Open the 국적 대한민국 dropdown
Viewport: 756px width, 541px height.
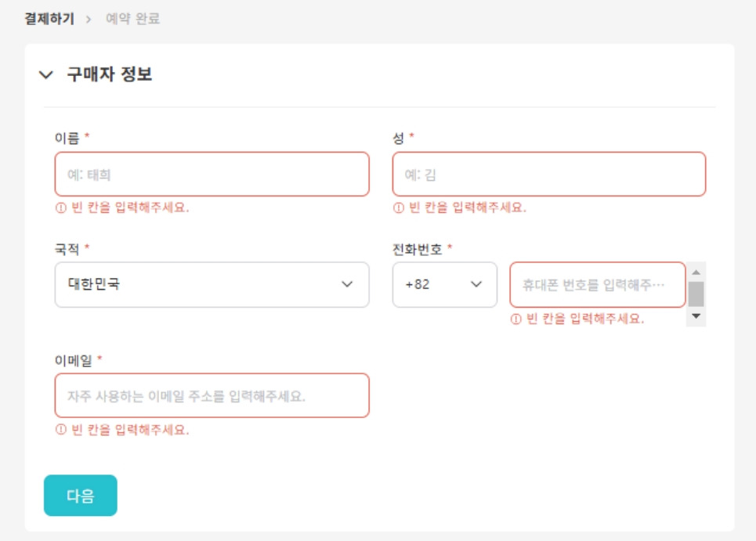(x=212, y=284)
